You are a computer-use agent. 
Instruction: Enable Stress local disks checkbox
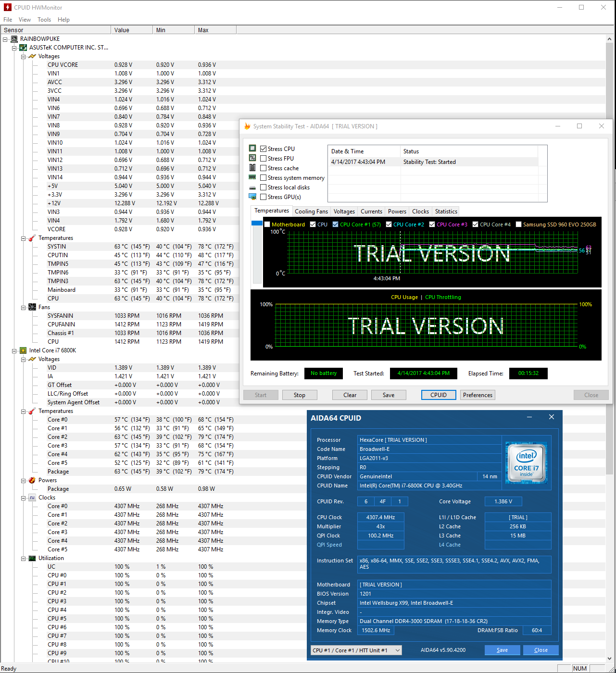263,187
